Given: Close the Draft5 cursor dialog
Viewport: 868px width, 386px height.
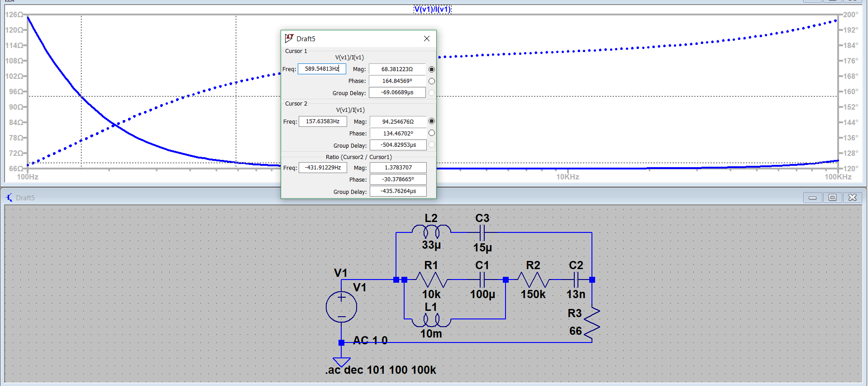Looking at the screenshot, I should point(426,39).
